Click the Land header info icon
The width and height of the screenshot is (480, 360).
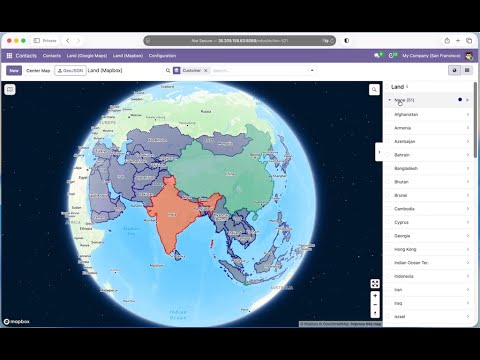coord(407,87)
